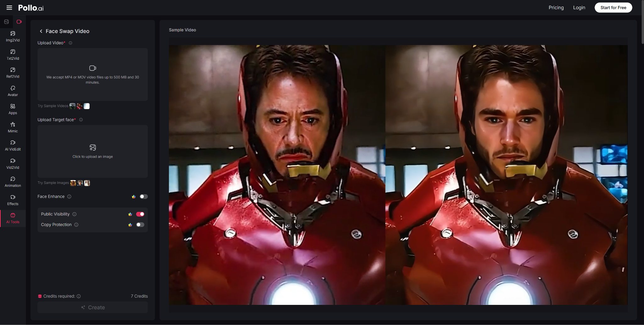Viewport: 644px width, 325px height.
Task: Select the third sample image thumbnail
Action: (x=87, y=183)
